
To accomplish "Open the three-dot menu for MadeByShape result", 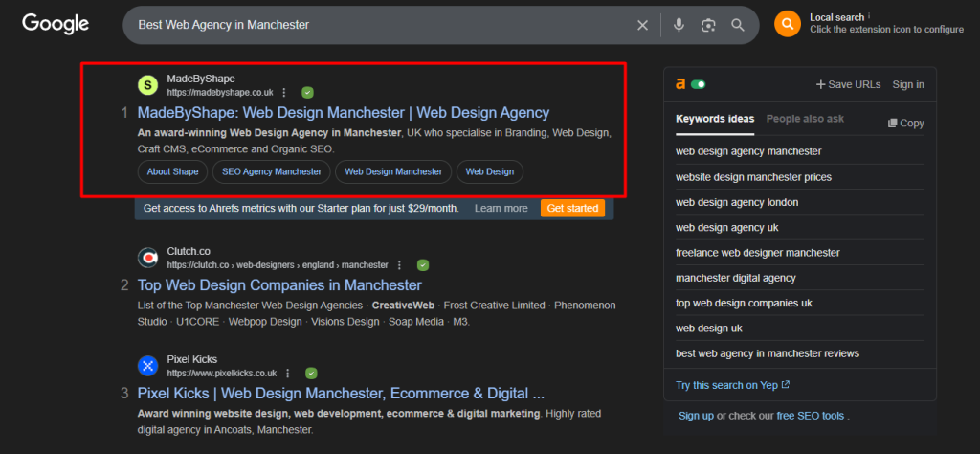I will 284,93.
